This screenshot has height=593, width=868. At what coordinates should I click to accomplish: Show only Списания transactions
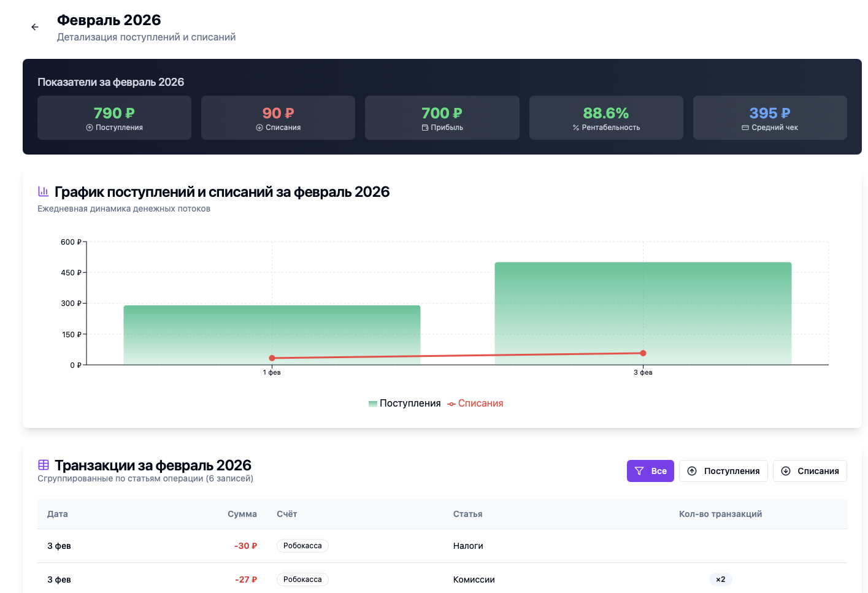(x=810, y=471)
